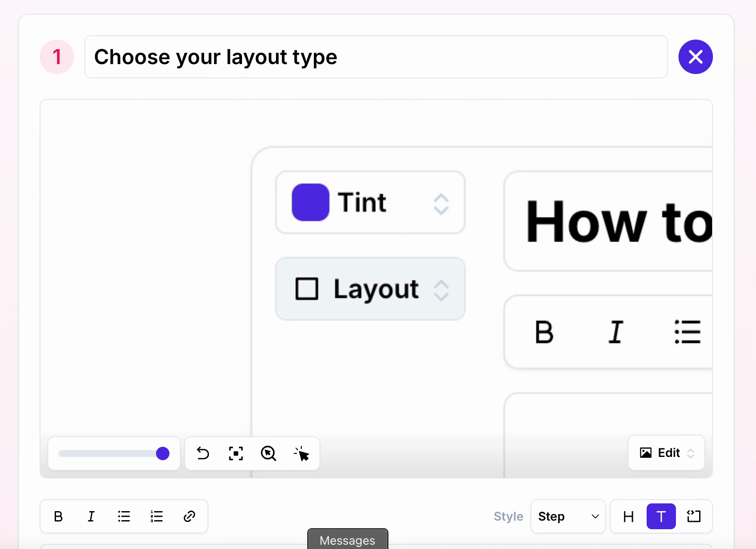
Task: Toggle bold in the bottom text toolbar
Action: pyautogui.click(x=59, y=516)
